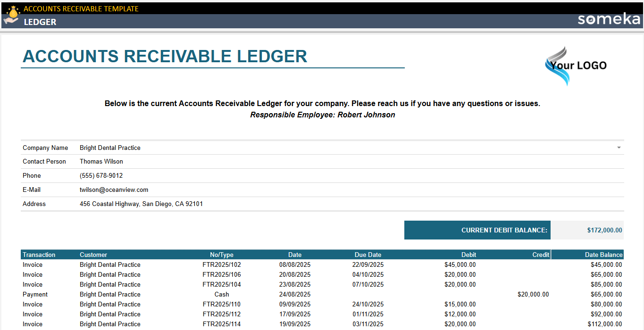The width and height of the screenshot is (644, 330).
Task: Click the Contact Person Thomas Wilson field
Action: [101, 161]
